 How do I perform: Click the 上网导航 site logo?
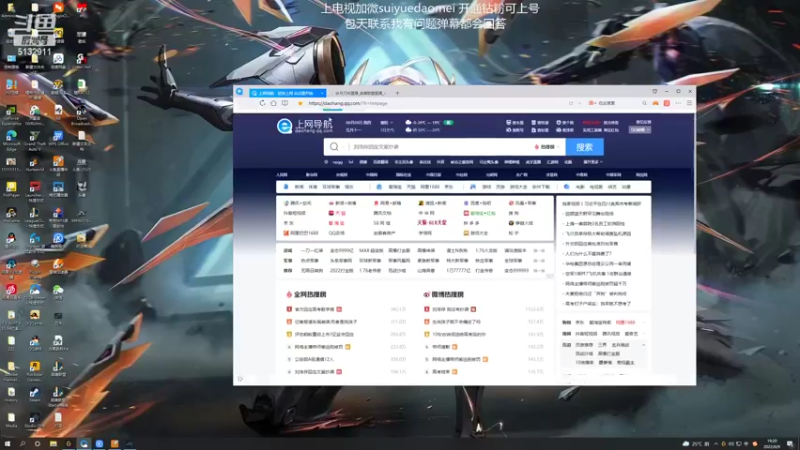click(305, 126)
